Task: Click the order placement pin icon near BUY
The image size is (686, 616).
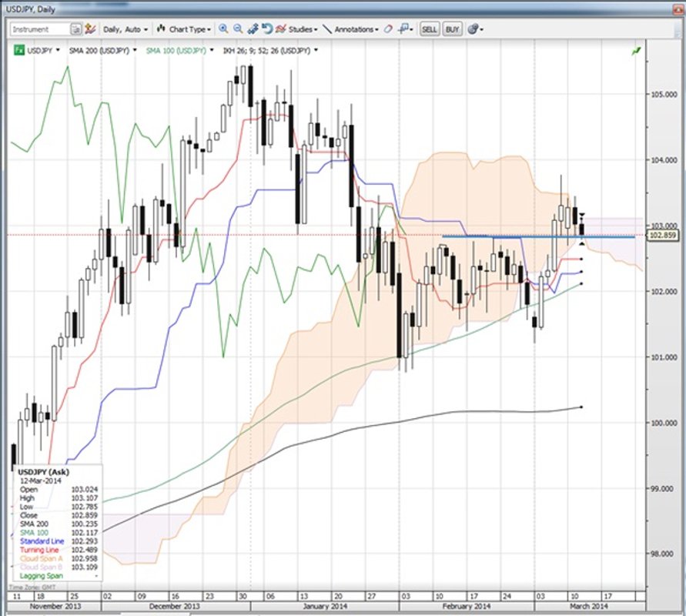Action: click(403, 28)
